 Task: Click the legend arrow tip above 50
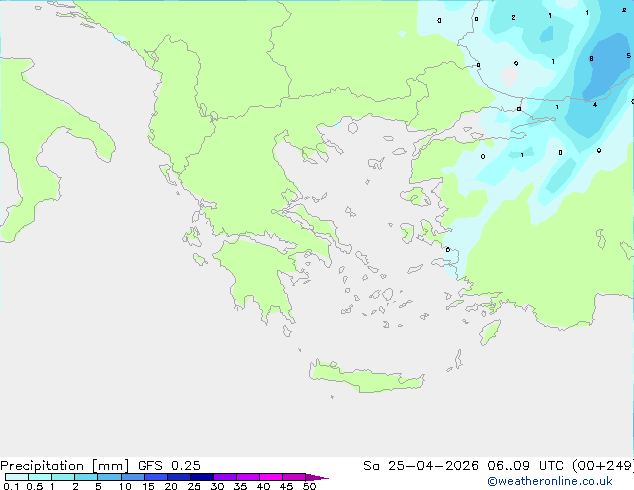click(x=317, y=477)
